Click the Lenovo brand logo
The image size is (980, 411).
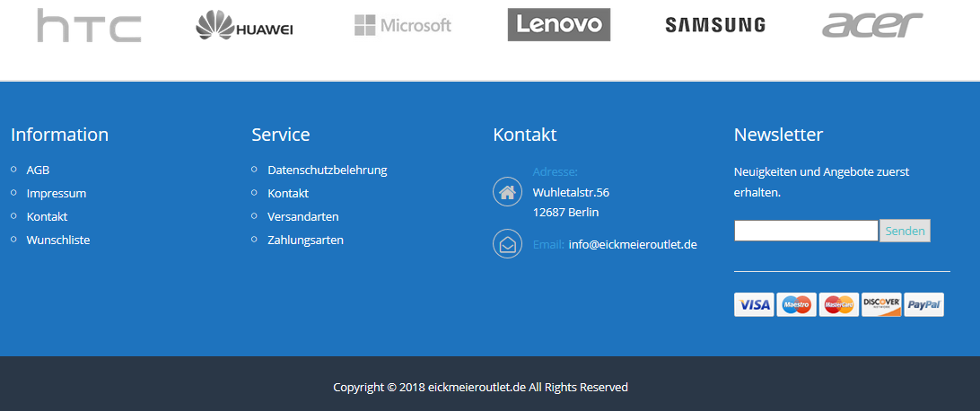(x=559, y=25)
